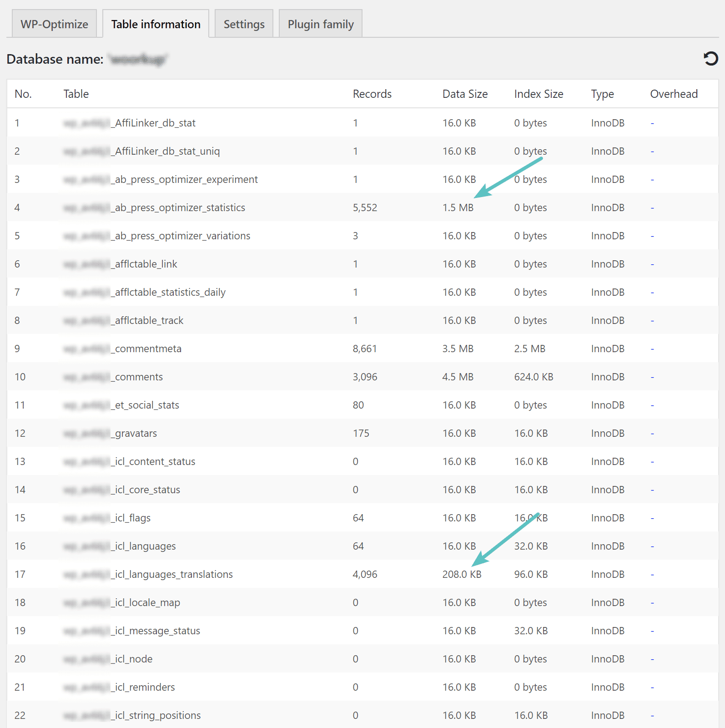Click the Index Size column header
Image resolution: width=725 pixels, height=728 pixels.
[538, 94]
